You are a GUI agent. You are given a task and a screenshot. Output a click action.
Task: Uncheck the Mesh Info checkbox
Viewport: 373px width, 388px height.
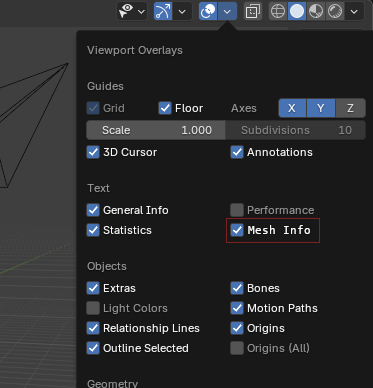(237, 230)
